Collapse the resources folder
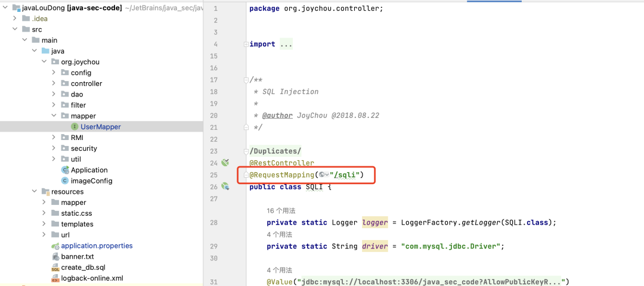 (x=35, y=192)
